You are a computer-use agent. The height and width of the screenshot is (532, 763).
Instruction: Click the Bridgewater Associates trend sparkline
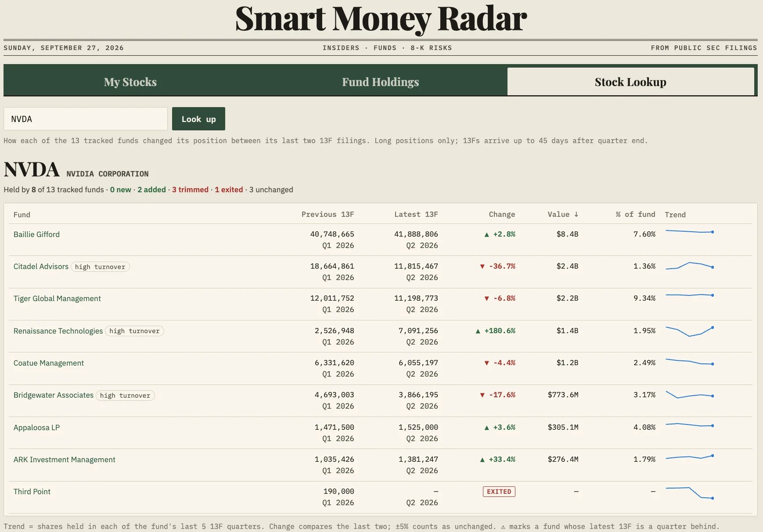pyautogui.click(x=690, y=395)
